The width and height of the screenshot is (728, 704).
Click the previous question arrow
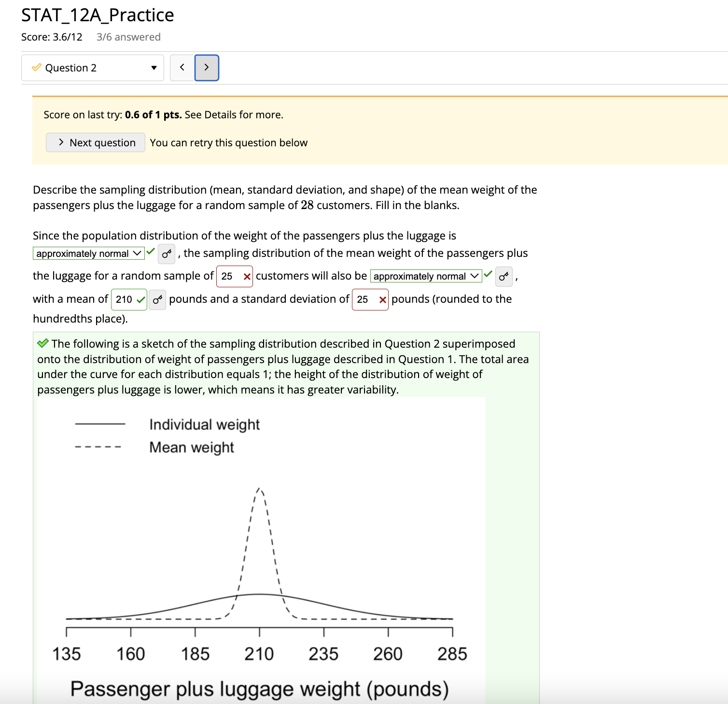pyautogui.click(x=182, y=68)
